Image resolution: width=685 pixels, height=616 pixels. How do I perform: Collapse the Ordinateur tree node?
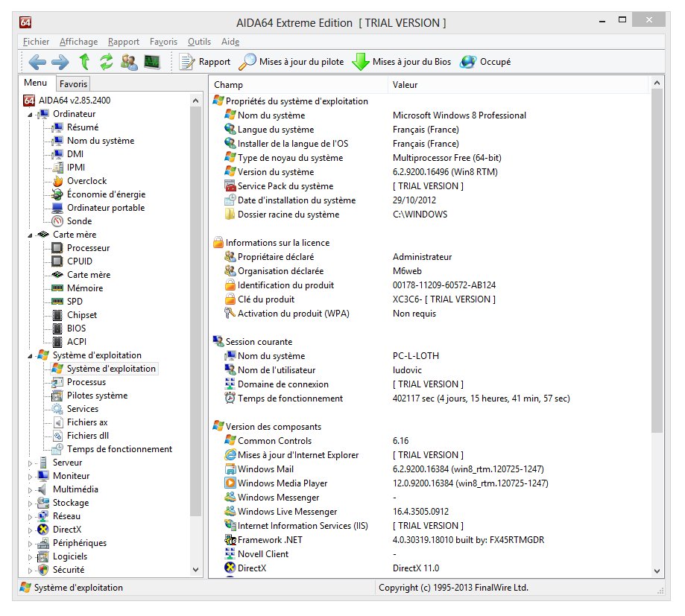30,115
